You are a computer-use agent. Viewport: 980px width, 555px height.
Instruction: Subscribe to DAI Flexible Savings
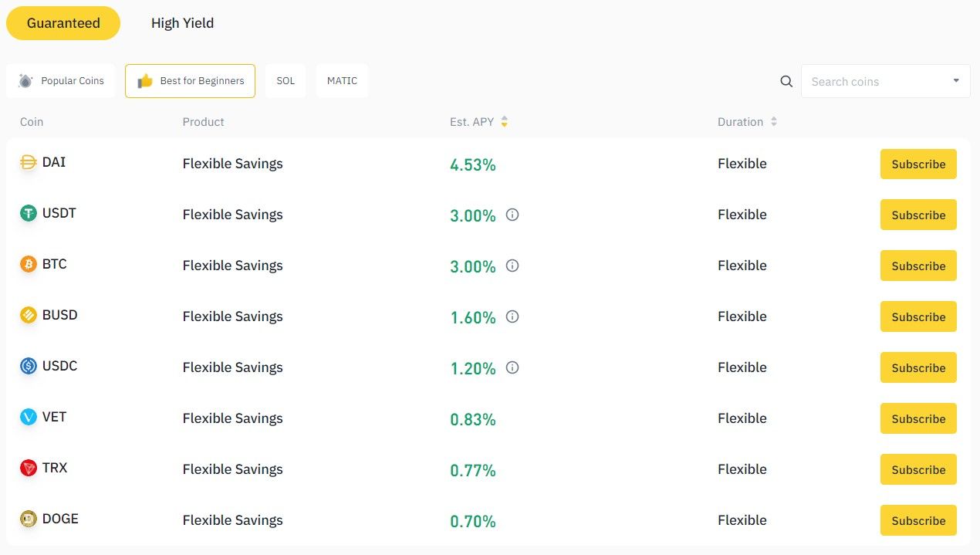(x=918, y=164)
